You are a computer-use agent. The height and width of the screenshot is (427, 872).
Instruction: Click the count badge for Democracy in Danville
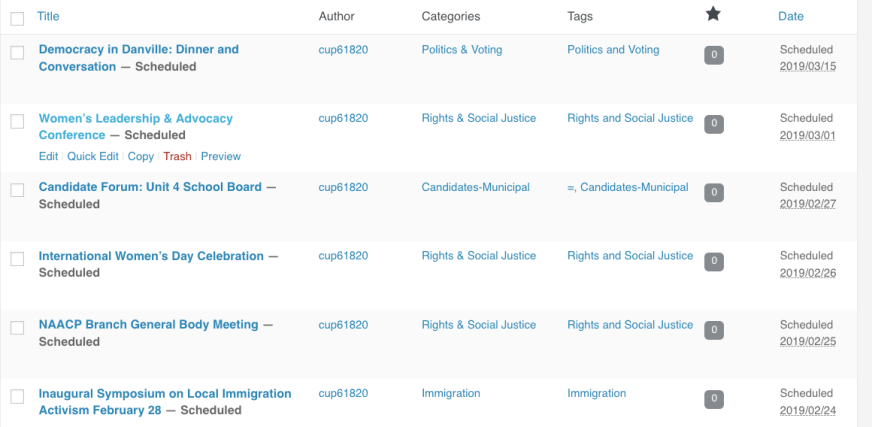point(713,56)
